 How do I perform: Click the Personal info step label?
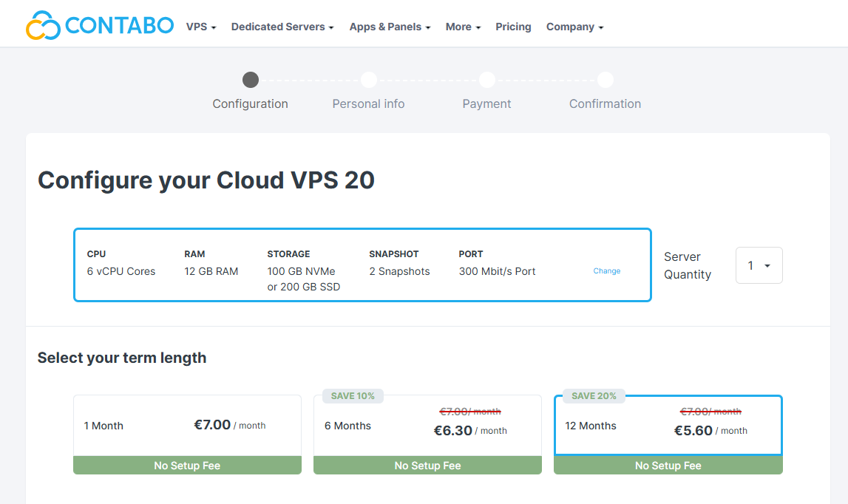tap(368, 103)
